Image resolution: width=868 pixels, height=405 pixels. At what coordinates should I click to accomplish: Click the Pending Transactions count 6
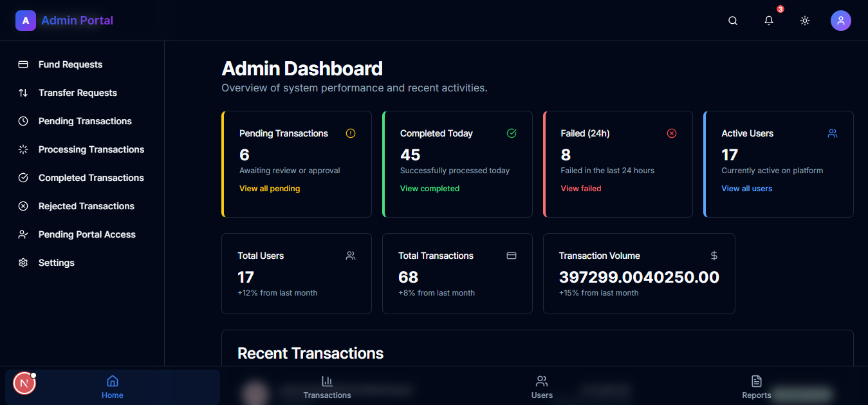pos(245,155)
